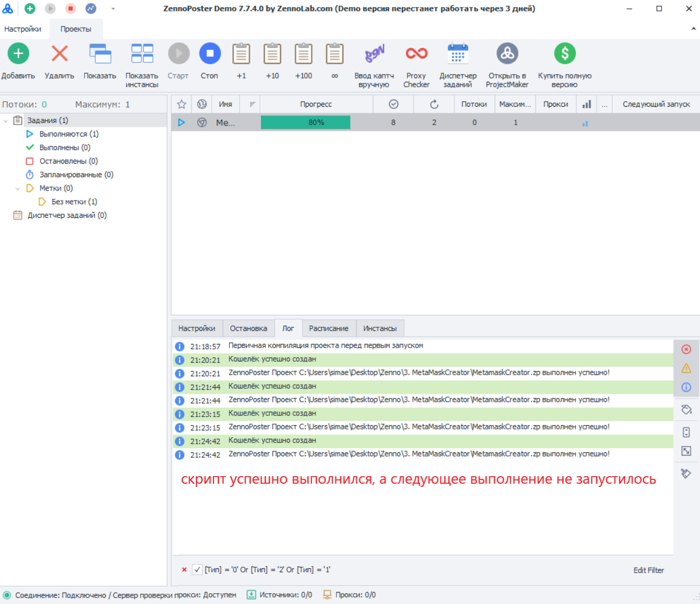
Task: Select Без метки (1) in the tree
Action: 74,202
